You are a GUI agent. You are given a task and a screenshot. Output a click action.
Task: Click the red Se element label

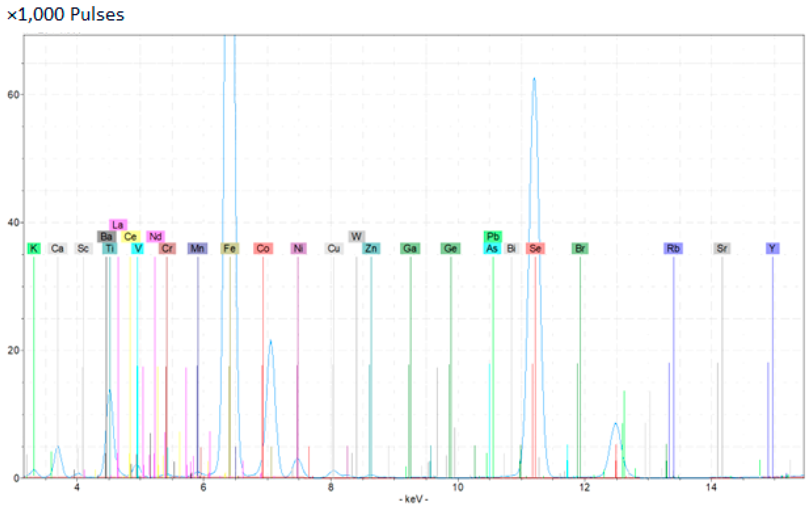[535, 249]
